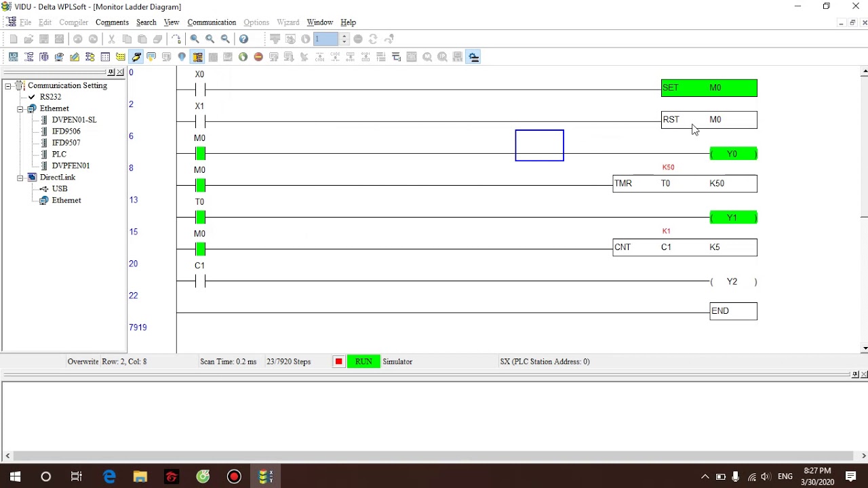Click the LD OUT ladder icon
868x488 pixels.
[14, 57]
